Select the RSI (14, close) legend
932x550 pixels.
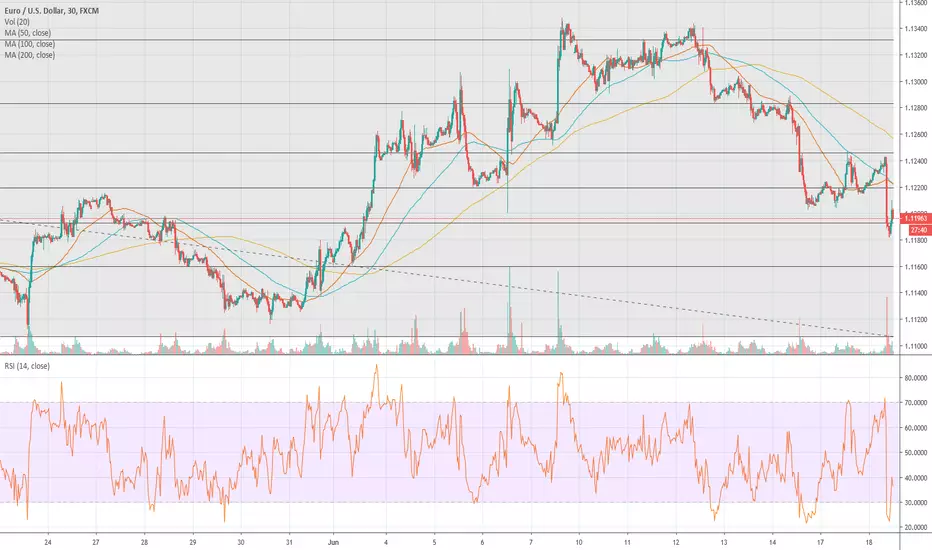tap(27, 366)
